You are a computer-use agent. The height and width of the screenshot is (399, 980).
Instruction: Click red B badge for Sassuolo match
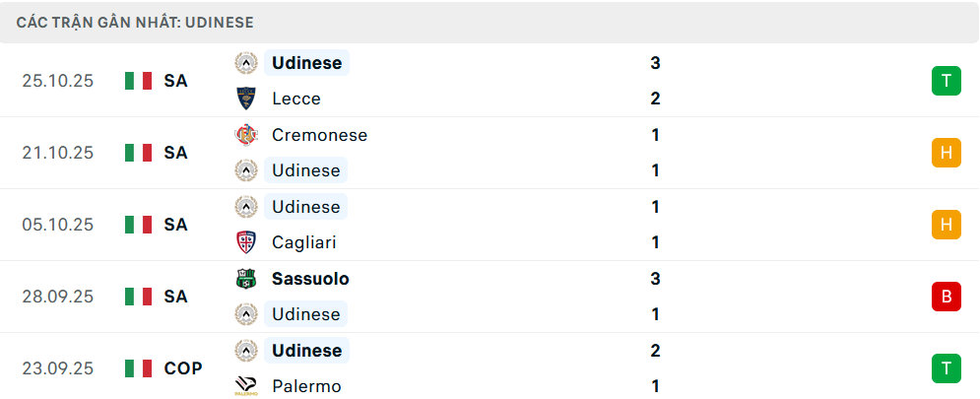click(x=946, y=297)
